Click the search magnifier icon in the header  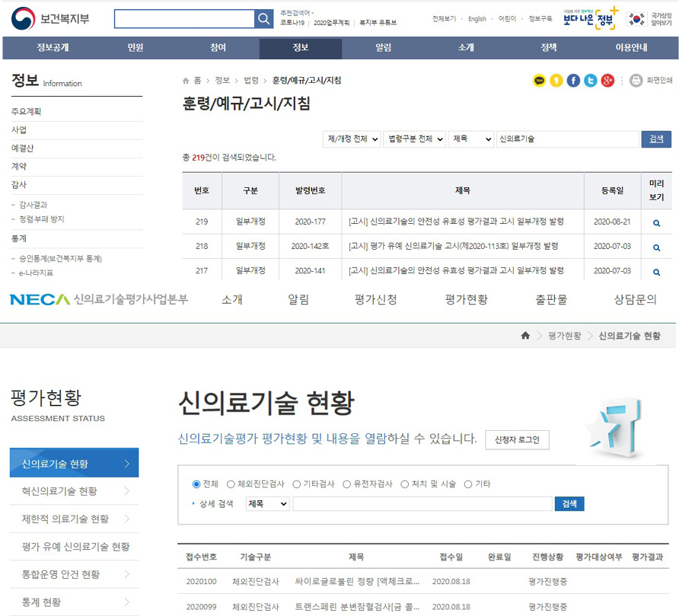coord(263,19)
